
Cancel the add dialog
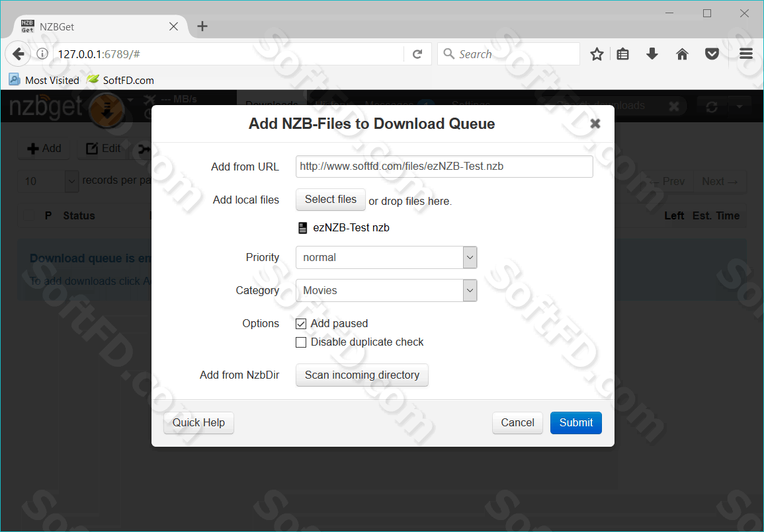point(517,422)
